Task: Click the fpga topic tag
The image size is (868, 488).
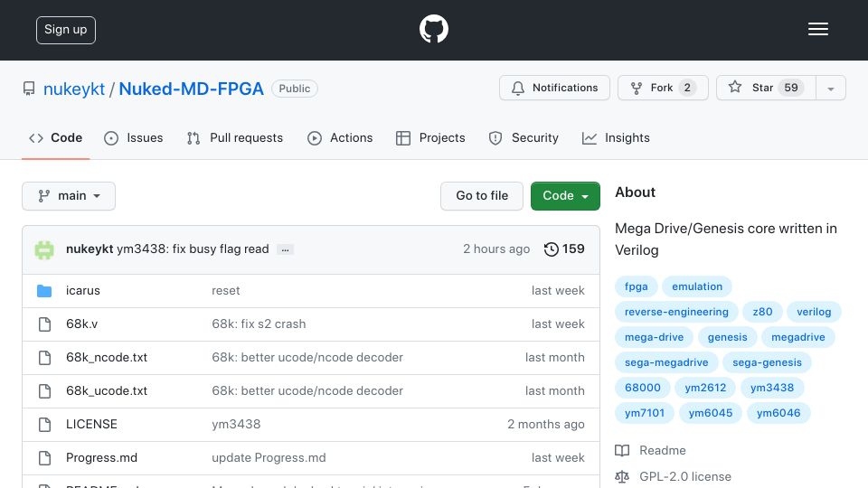Action: click(636, 286)
